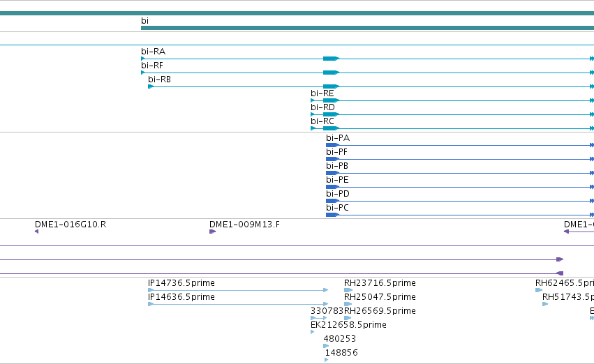Select transcript bi-RF label
594x364 pixels.
pyautogui.click(x=152, y=66)
